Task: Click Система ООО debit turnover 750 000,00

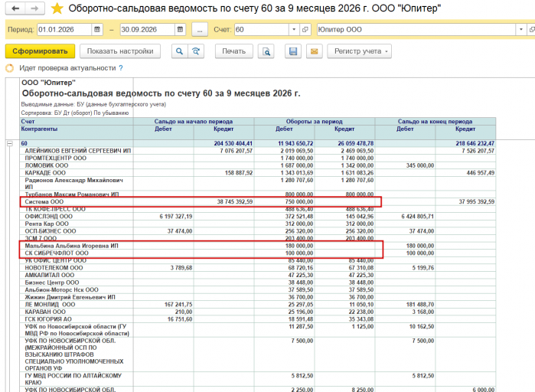Action: click(299, 201)
